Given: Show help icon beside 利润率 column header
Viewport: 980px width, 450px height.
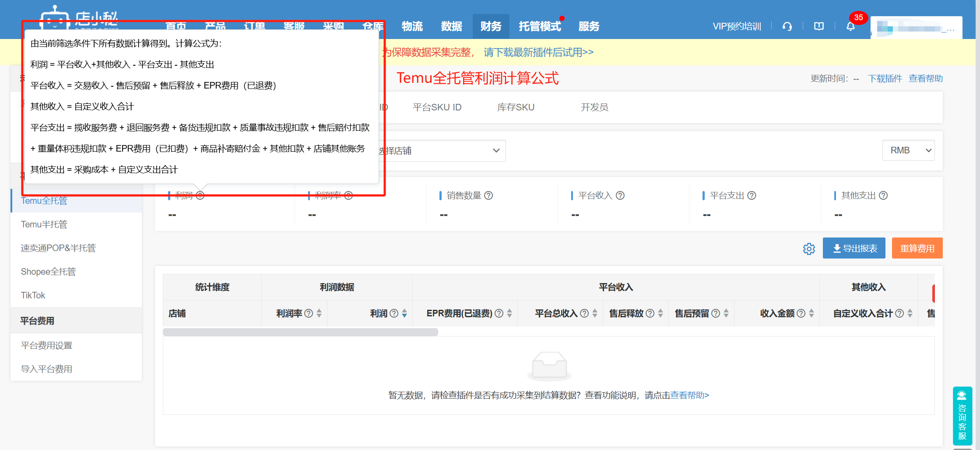Looking at the screenshot, I should pos(309,313).
